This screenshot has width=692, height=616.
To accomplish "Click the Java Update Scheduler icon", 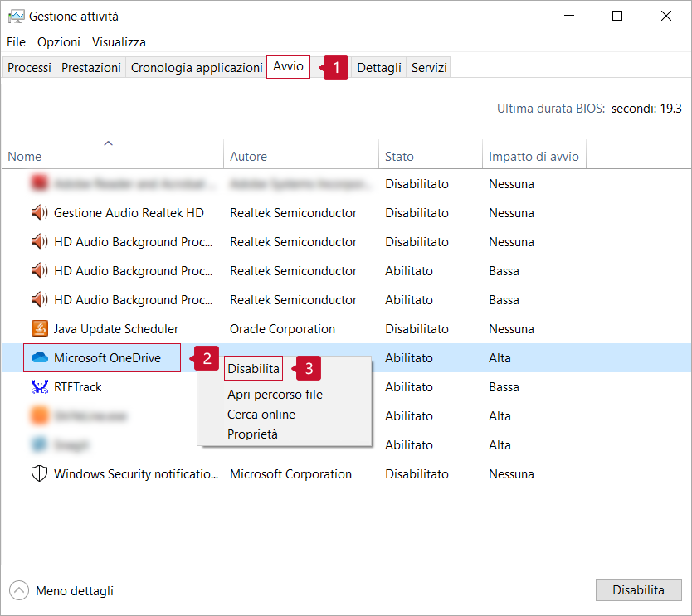I will click(x=39, y=329).
